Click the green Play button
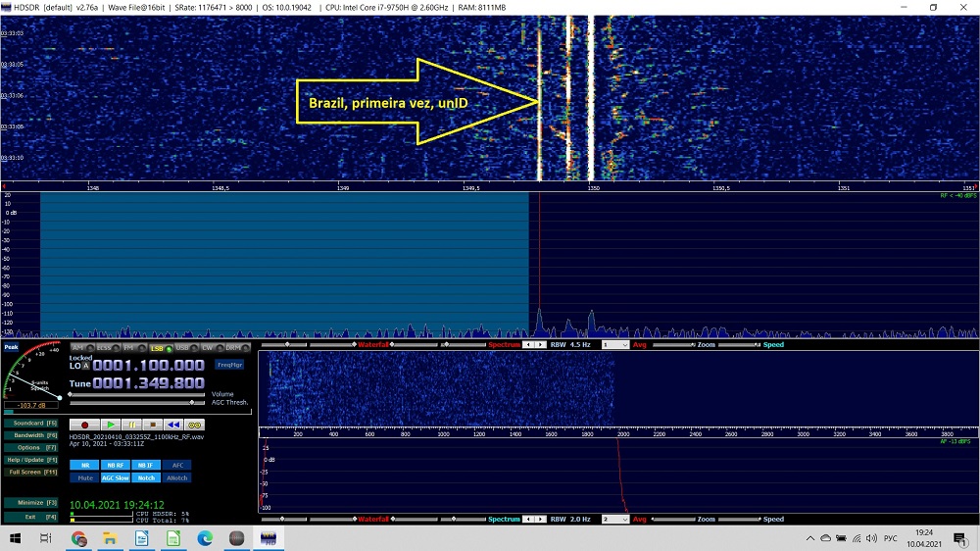 pyautogui.click(x=109, y=425)
